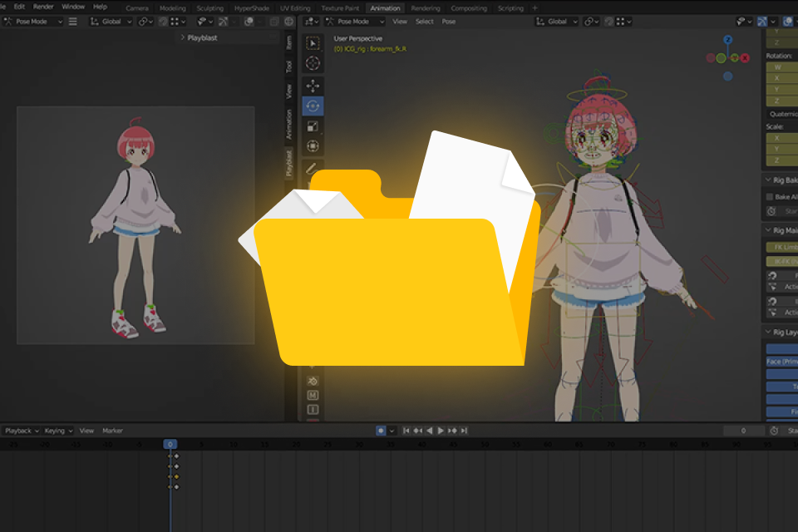Click the Quaternion rotation mode dropdown

coord(782,114)
